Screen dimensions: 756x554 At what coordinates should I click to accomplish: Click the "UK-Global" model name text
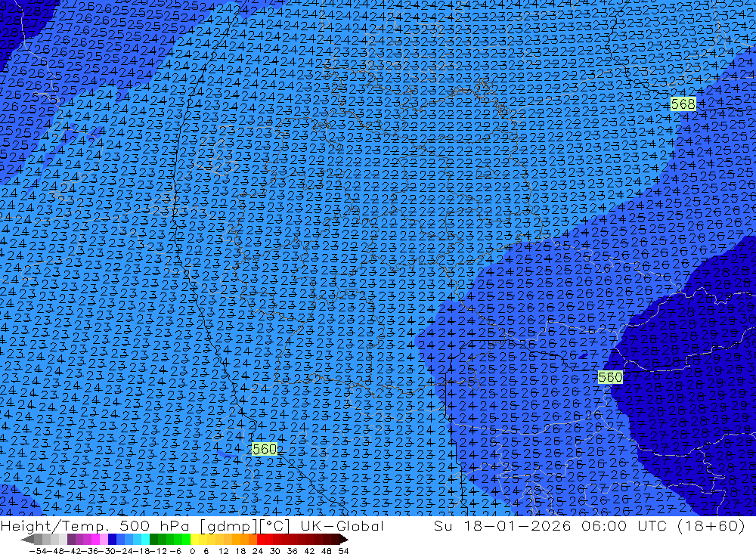coord(342,525)
